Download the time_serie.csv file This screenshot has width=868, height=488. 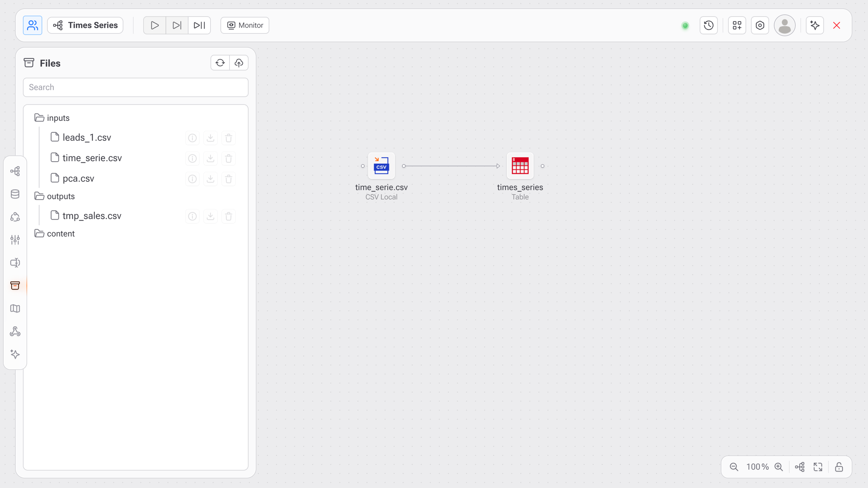pyautogui.click(x=210, y=158)
